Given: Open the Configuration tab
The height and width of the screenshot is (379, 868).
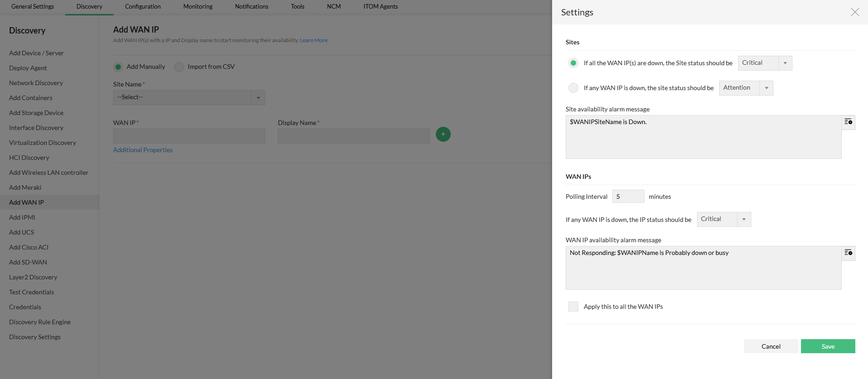Looking at the screenshot, I should coord(143,7).
